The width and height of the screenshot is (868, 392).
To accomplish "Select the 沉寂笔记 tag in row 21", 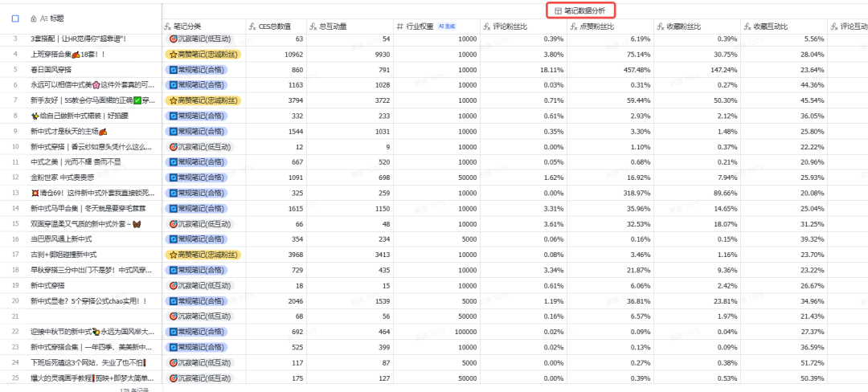I will 199,316.
